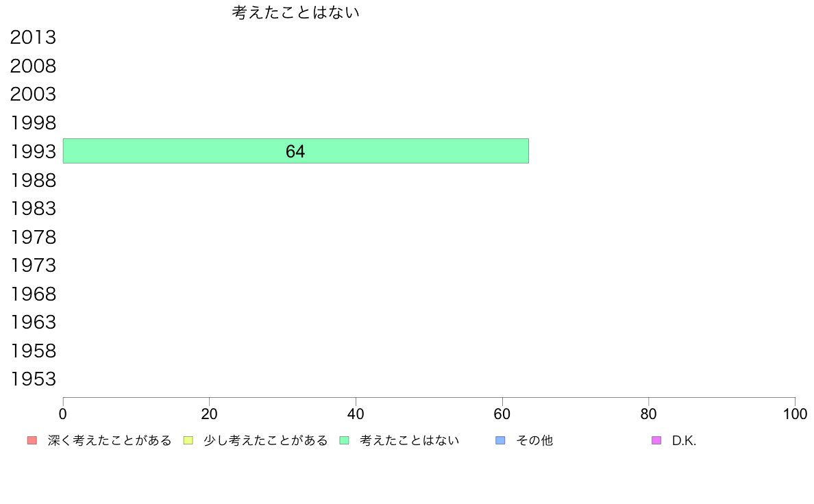Select the green 1993 bar
Viewport: 814px width, 504px height.
click(296, 151)
